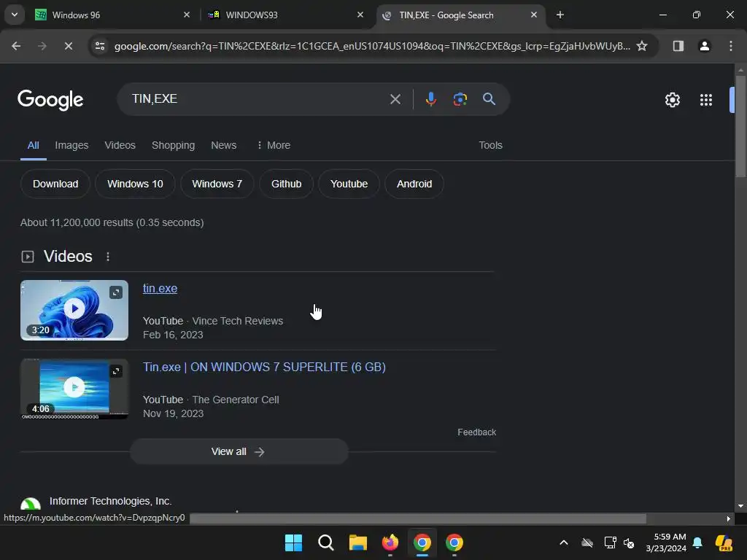Go to the Google homepage logo
This screenshot has height=560, width=747.
click(50, 99)
